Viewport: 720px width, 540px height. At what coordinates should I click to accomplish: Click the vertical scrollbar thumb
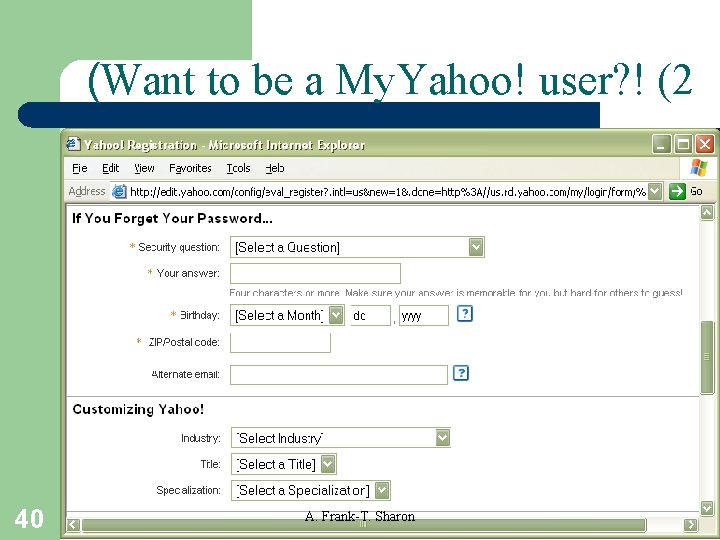(707, 357)
